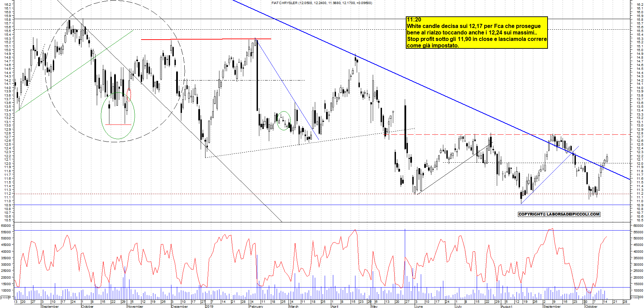This screenshot has height=308, width=644.
Task: Click 'White candle decisa sui 12,17' annotation line
Action: point(474,26)
